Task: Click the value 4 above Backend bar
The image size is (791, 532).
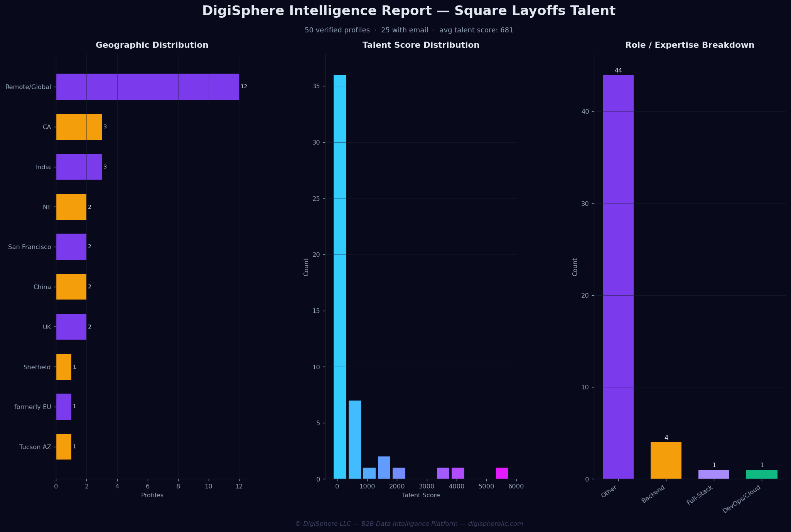Action: click(666, 438)
